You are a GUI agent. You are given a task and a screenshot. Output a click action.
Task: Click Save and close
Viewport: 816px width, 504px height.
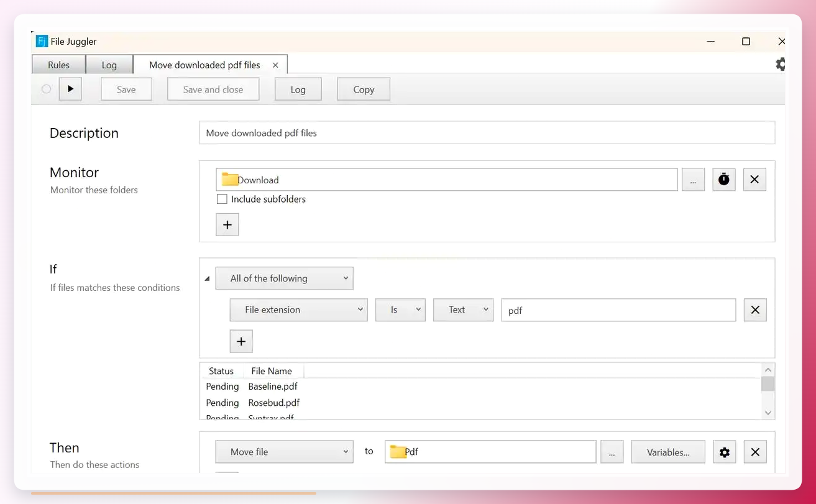[213, 89]
